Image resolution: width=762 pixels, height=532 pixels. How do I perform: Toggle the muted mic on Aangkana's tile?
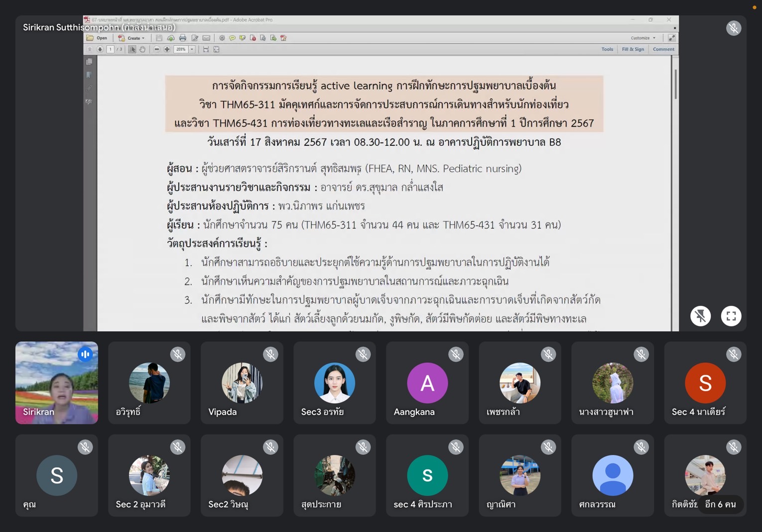click(x=456, y=354)
